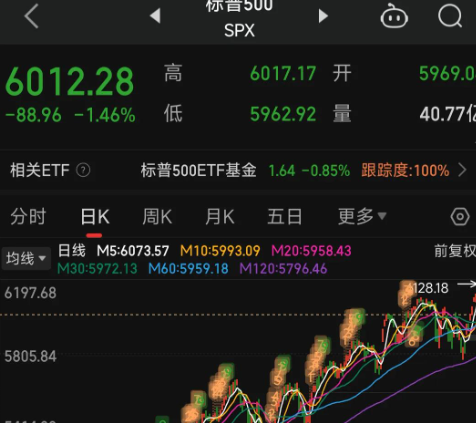
Task: Tap the M20:5958.43 moving average label
Action: coord(311,251)
